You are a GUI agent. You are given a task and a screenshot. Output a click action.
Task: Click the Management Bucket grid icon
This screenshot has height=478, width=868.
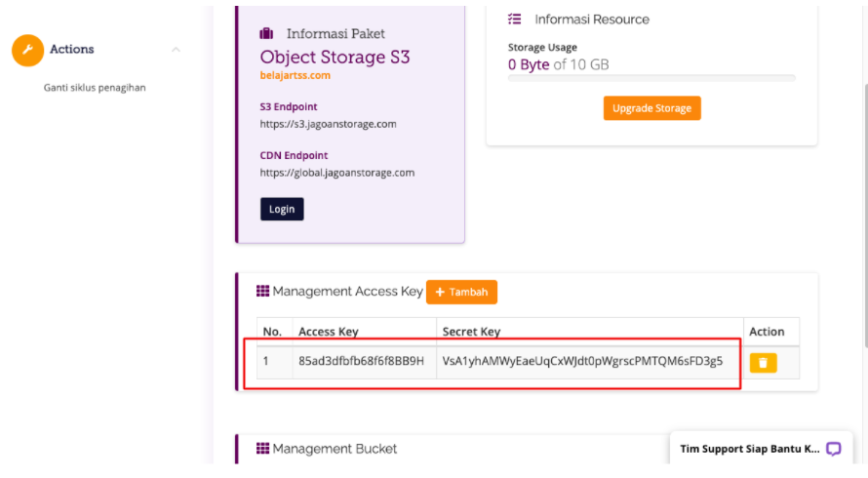pos(263,448)
